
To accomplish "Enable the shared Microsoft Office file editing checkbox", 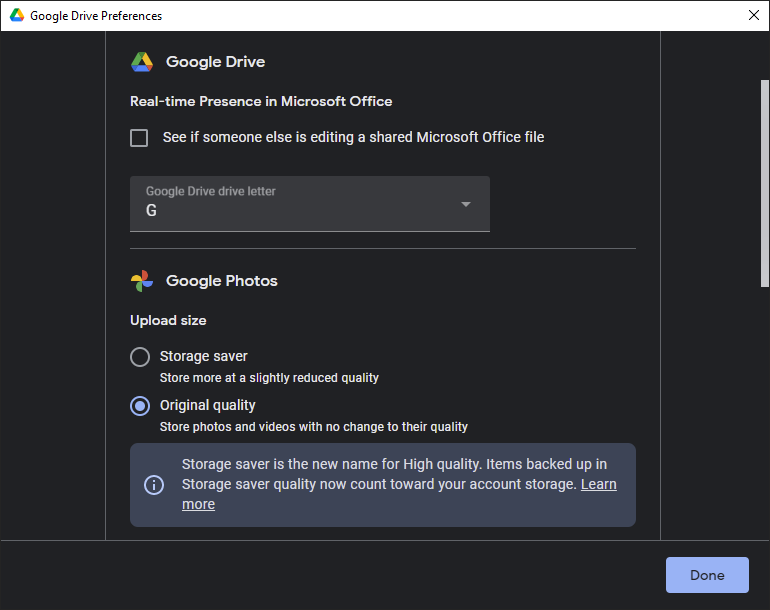I will click(139, 138).
